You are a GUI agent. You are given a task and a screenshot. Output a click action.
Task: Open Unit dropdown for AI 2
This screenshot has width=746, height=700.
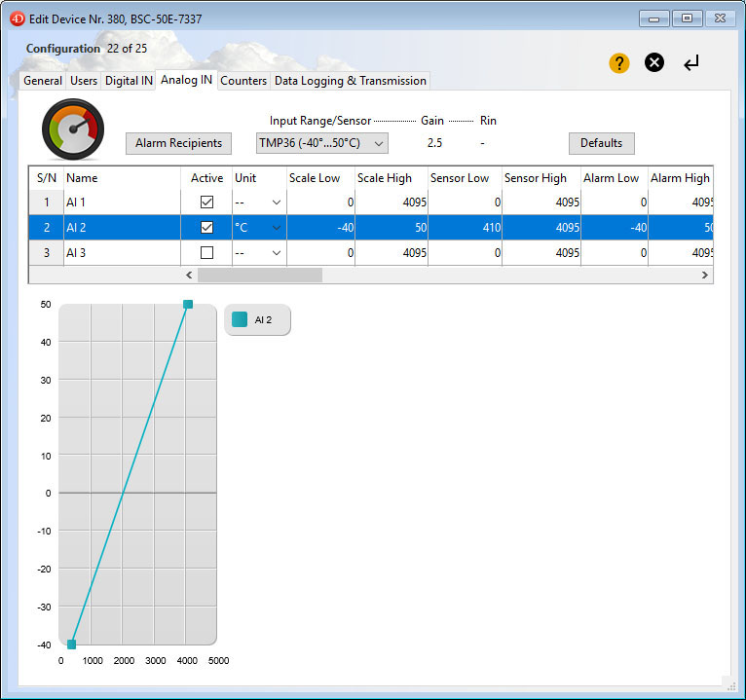coord(277,227)
